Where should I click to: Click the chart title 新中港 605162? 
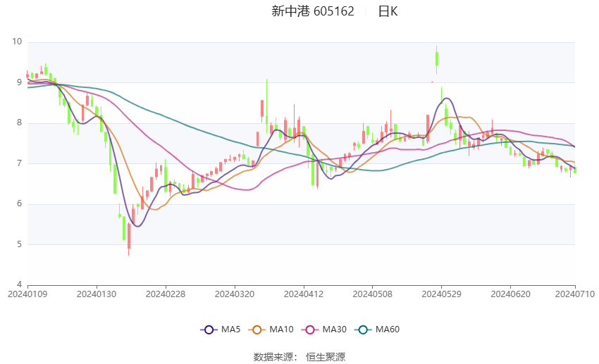pyautogui.click(x=313, y=11)
